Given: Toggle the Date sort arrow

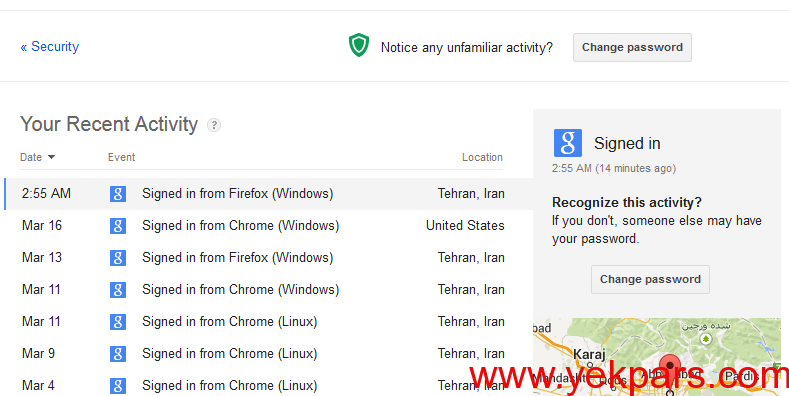Looking at the screenshot, I should click(x=51, y=157).
